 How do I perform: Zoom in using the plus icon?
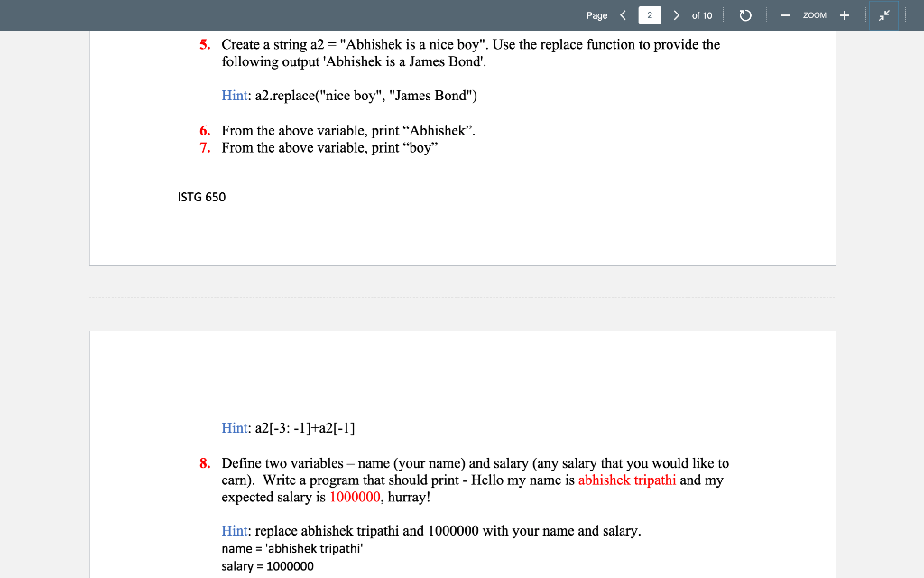[x=844, y=15]
